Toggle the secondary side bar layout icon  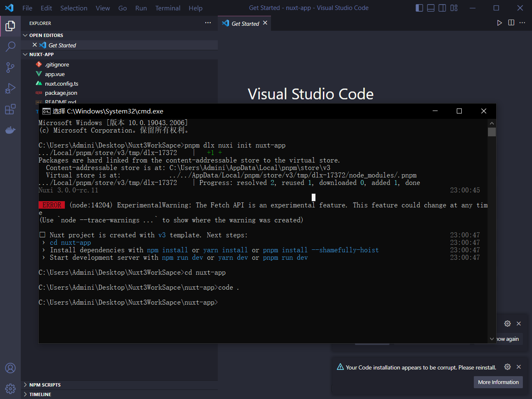pyautogui.click(x=442, y=8)
